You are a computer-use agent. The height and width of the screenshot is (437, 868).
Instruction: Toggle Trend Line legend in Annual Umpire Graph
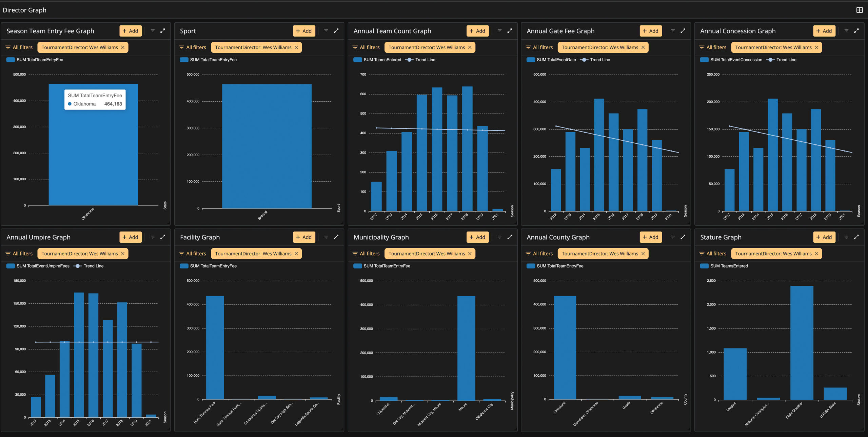point(89,266)
